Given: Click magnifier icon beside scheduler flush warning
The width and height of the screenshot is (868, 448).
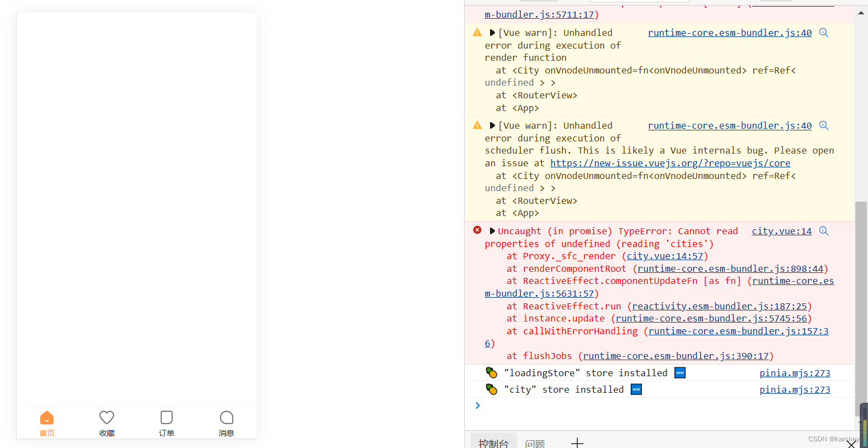Looking at the screenshot, I should [x=824, y=125].
